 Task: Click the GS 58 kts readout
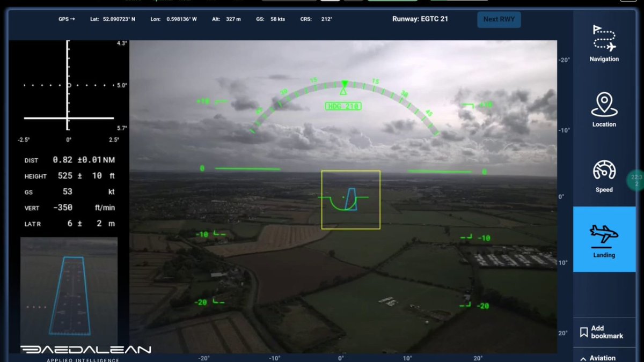[x=270, y=19]
